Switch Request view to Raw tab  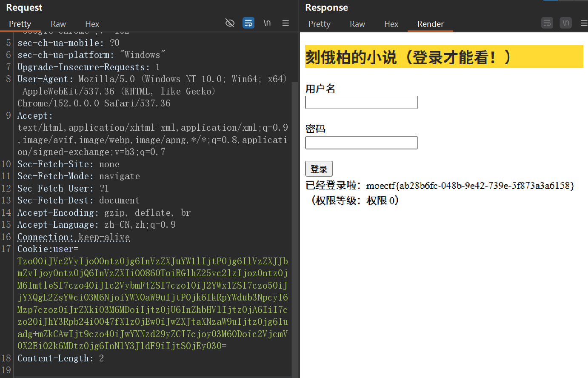pos(58,24)
